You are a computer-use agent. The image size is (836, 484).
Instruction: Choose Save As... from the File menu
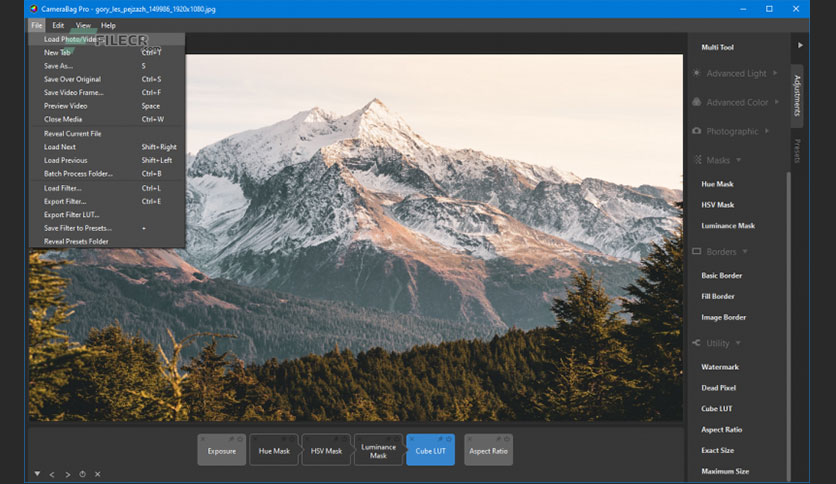[107, 66]
